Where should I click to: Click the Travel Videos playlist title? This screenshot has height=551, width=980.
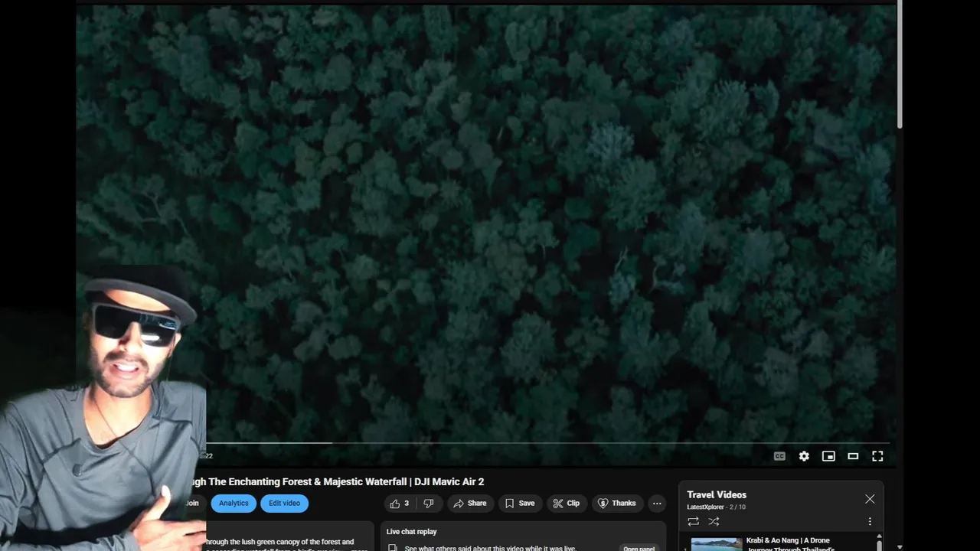717,495
